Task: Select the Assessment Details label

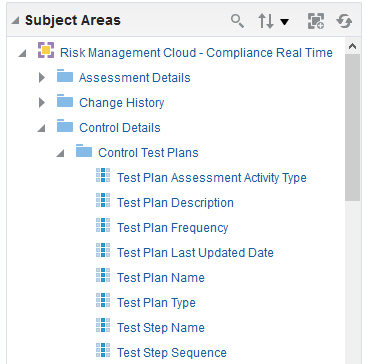Action: (x=135, y=78)
